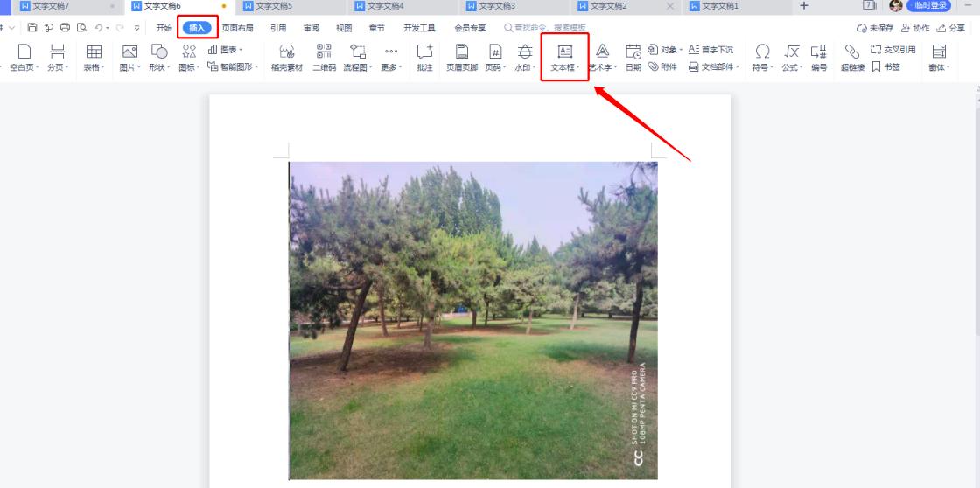Click the Undo arrow icon

pyautogui.click(x=98, y=28)
